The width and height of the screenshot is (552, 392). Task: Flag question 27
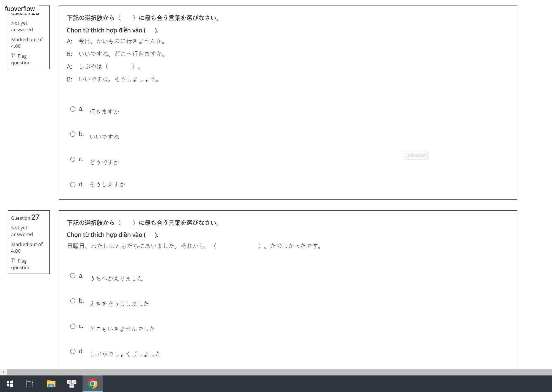pyautogui.click(x=21, y=264)
